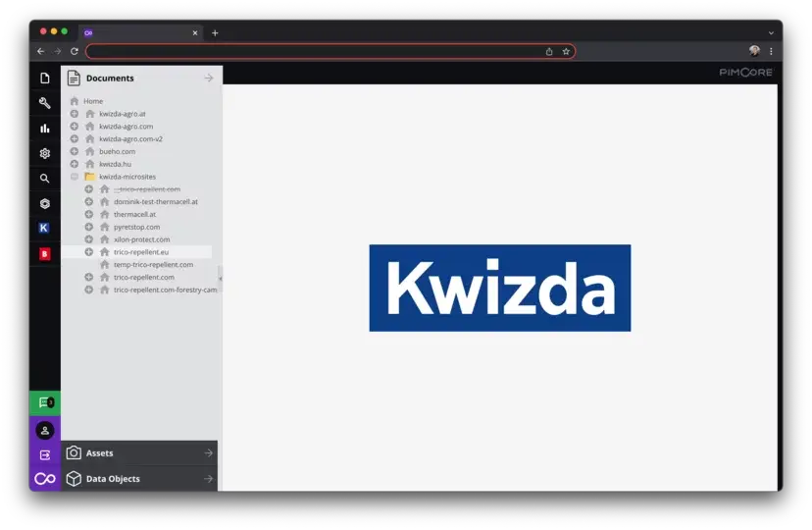812x530 pixels.
Task: Expand the trico-repellent.com tree node
Action: [89, 277]
